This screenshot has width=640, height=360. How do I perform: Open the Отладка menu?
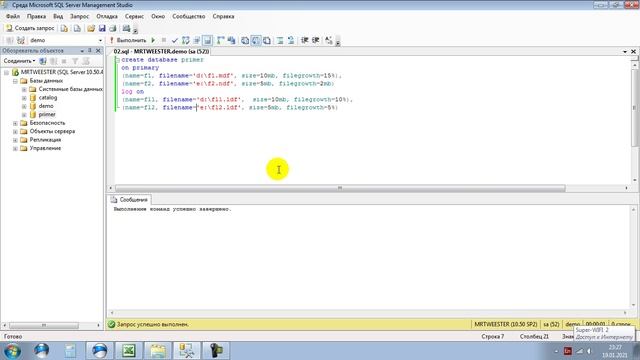click(x=107, y=16)
